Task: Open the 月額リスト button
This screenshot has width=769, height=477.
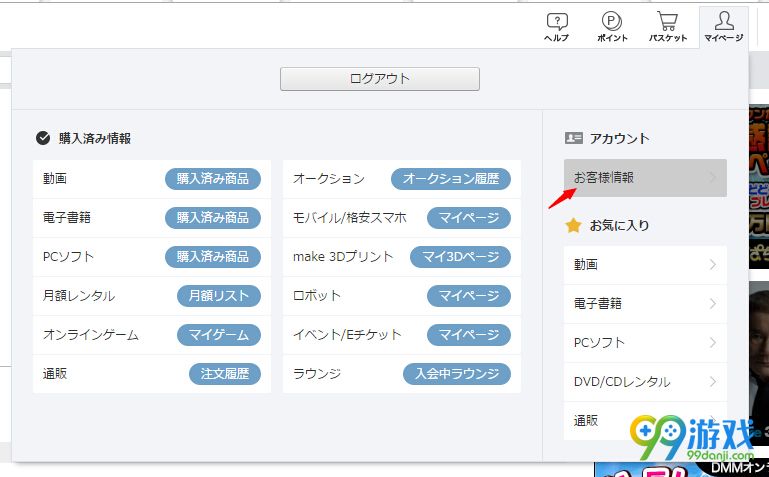Action: [219, 296]
